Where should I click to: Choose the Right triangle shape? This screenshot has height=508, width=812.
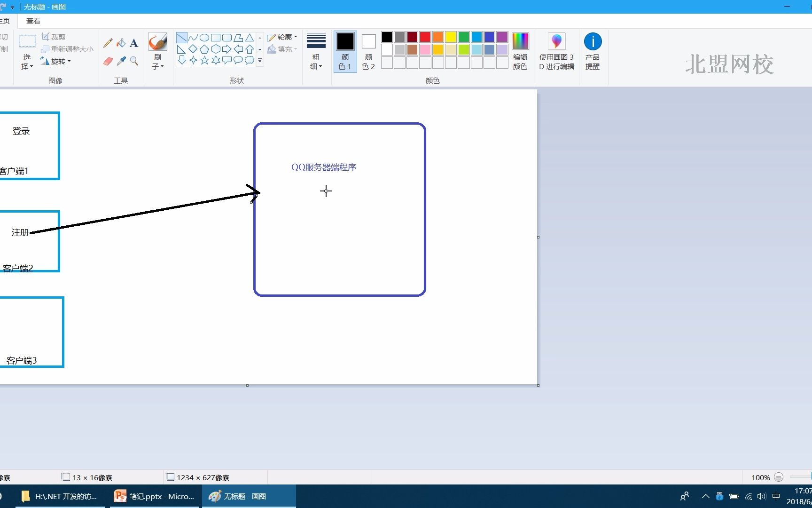click(181, 49)
